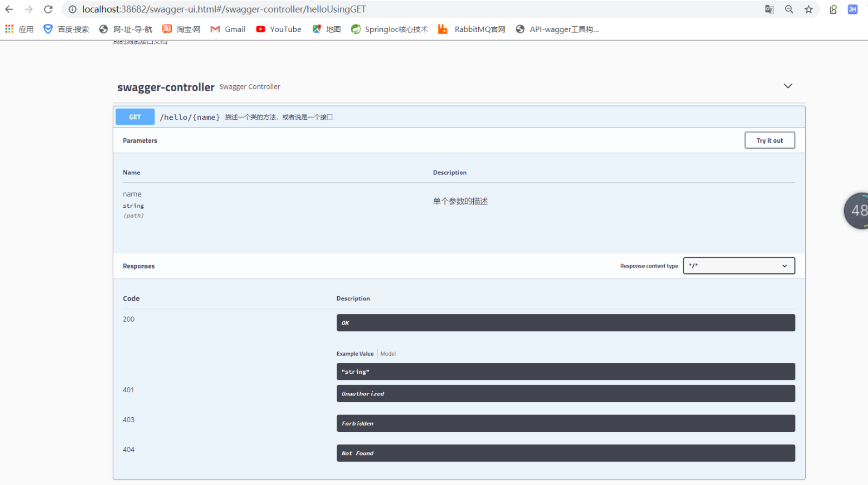Reload the Swagger UI page
Image resolution: width=868 pixels, height=485 pixels.
click(48, 9)
